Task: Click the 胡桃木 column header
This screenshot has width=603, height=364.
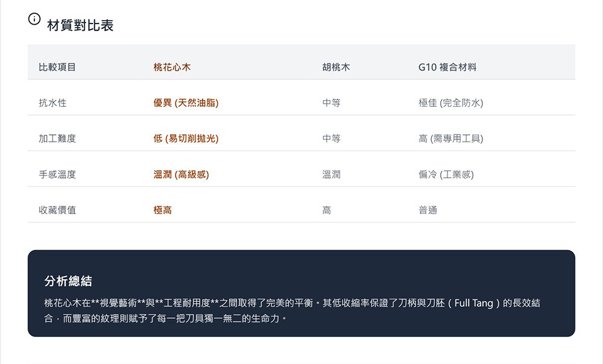Action: (336, 67)
